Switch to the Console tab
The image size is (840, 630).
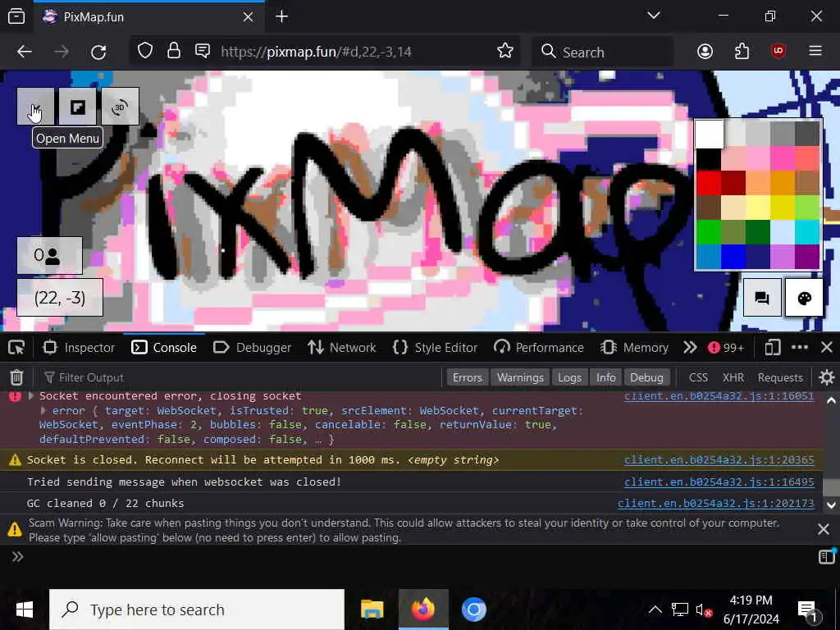click(x=164, y=348)
